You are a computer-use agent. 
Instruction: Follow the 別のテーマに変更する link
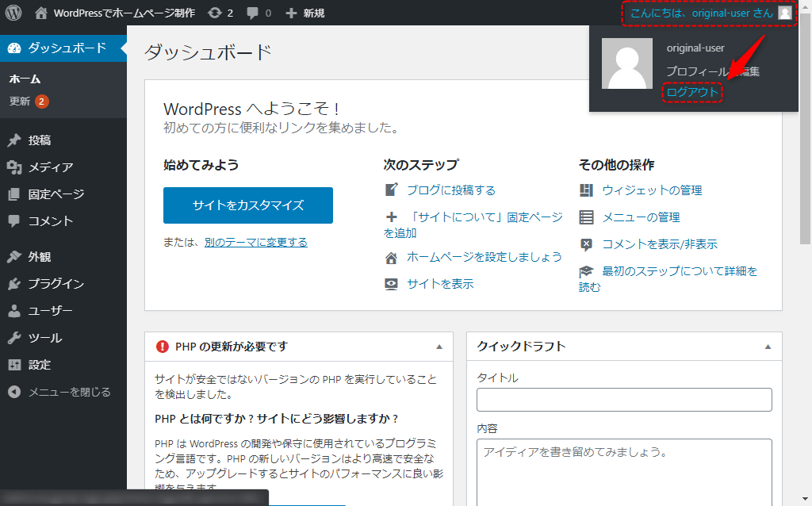click(256, 243)
